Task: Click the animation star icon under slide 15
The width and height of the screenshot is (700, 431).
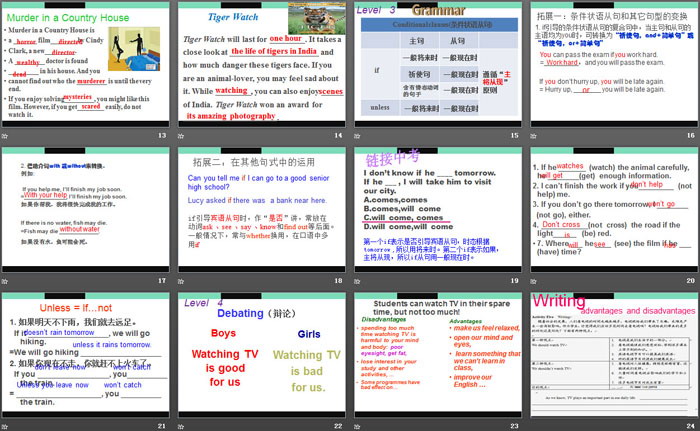Action: click(357, 136)
